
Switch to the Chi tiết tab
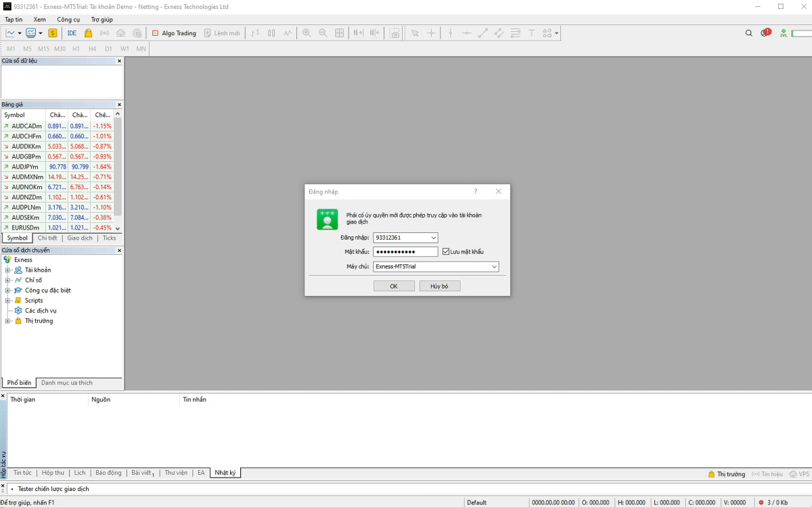47,238
